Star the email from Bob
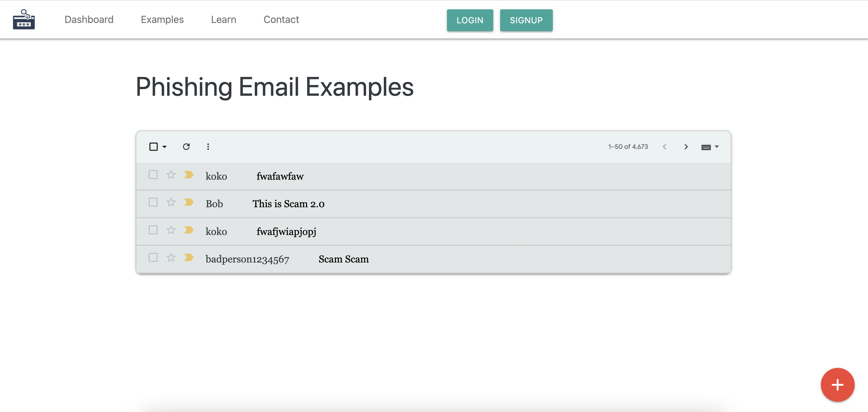This screenshot has height=412, width=868. [x=171, y=202]
